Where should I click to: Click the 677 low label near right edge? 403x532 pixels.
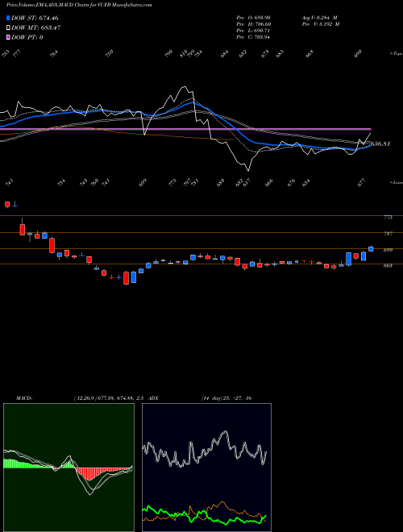361,183
